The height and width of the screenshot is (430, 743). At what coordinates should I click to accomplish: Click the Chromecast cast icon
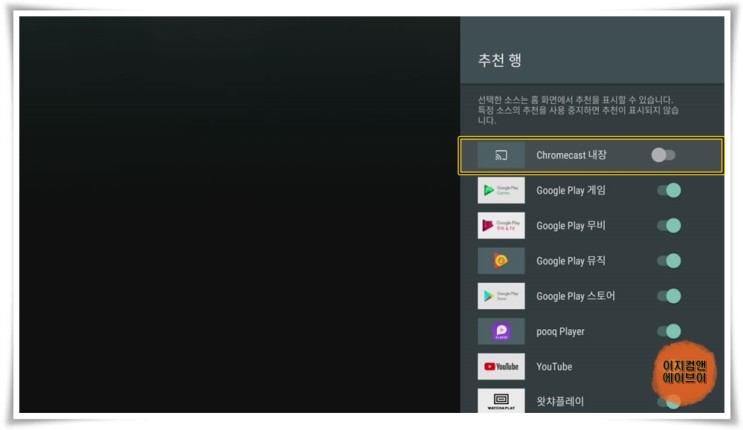coord(501,155)
